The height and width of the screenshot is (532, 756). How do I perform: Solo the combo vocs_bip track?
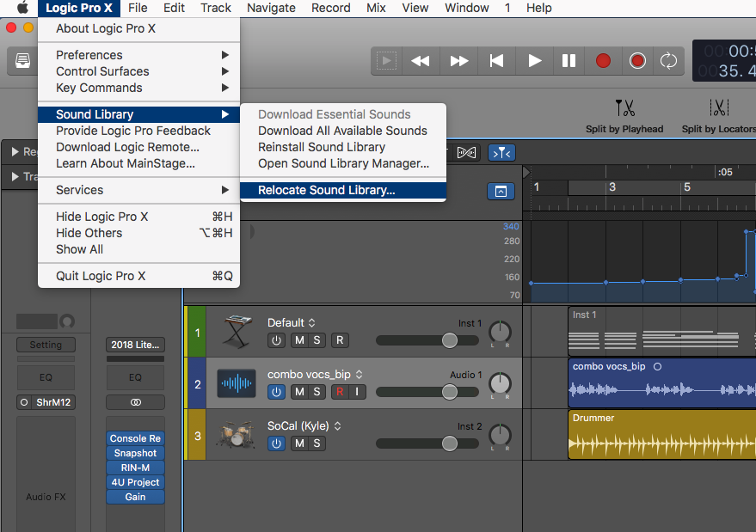pyautogui.click(x=317, y=392)
